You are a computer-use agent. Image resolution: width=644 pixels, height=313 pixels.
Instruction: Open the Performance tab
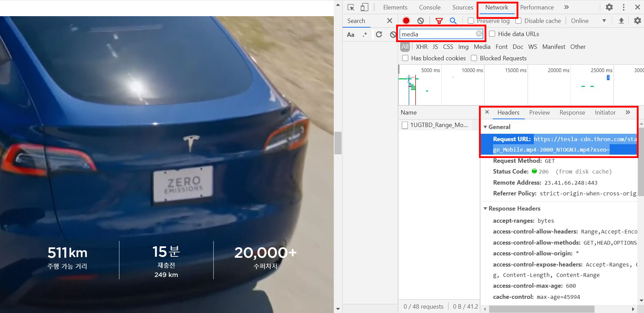pyautogui.click(x=537, y=7)
